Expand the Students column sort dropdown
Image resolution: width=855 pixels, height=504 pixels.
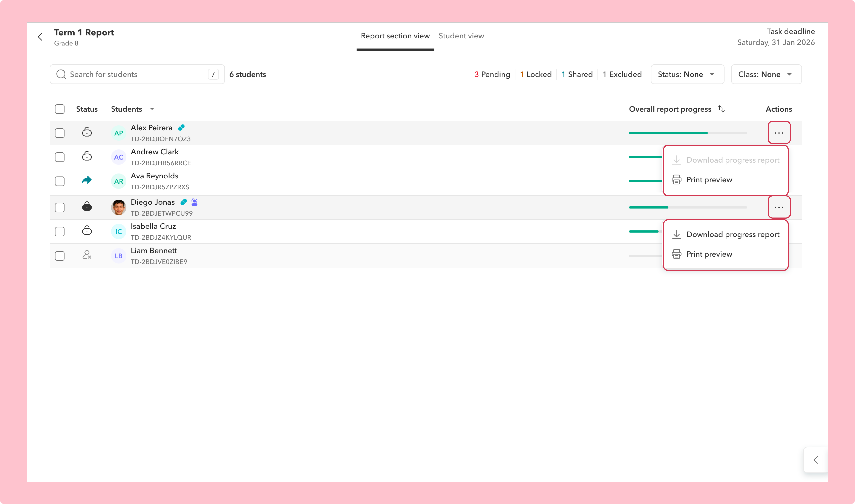[x=152, y=109]
